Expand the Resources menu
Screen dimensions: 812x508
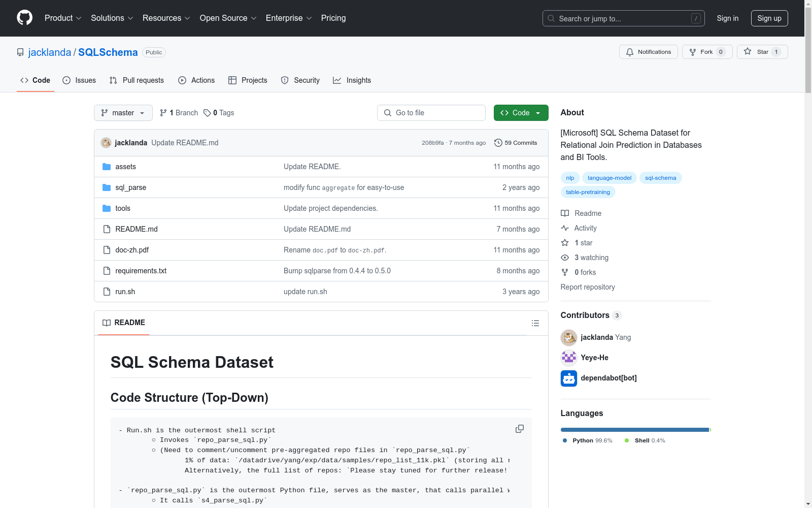[x=166, y=18]
